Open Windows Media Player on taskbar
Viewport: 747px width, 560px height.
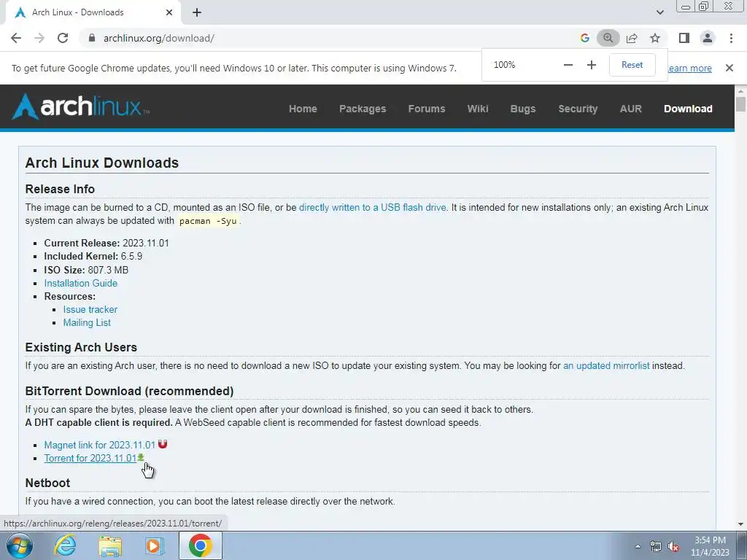(x=155, y=545)
